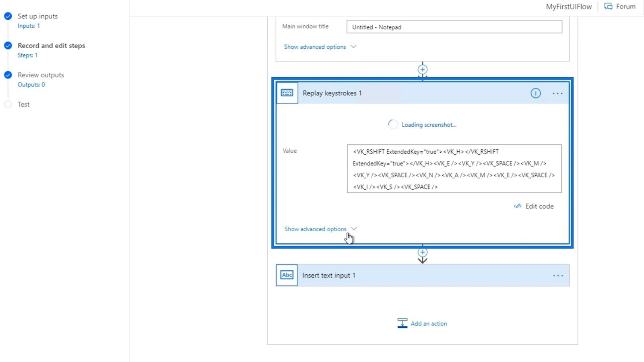
Task: Go to Set up inputs step
Action: tap(37, 16)
